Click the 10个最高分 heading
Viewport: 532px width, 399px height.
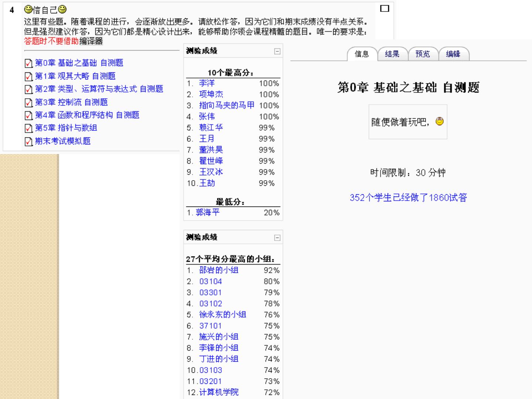coord(231,73)
